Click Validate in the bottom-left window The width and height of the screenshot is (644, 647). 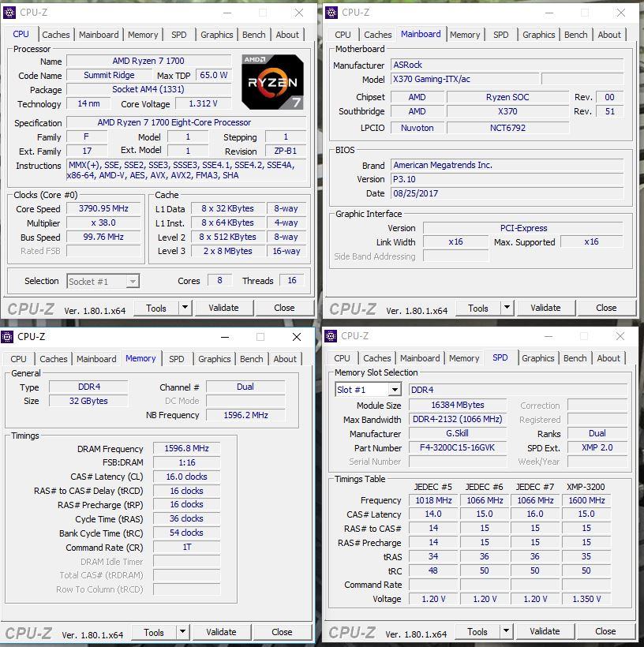coord(221,632)
